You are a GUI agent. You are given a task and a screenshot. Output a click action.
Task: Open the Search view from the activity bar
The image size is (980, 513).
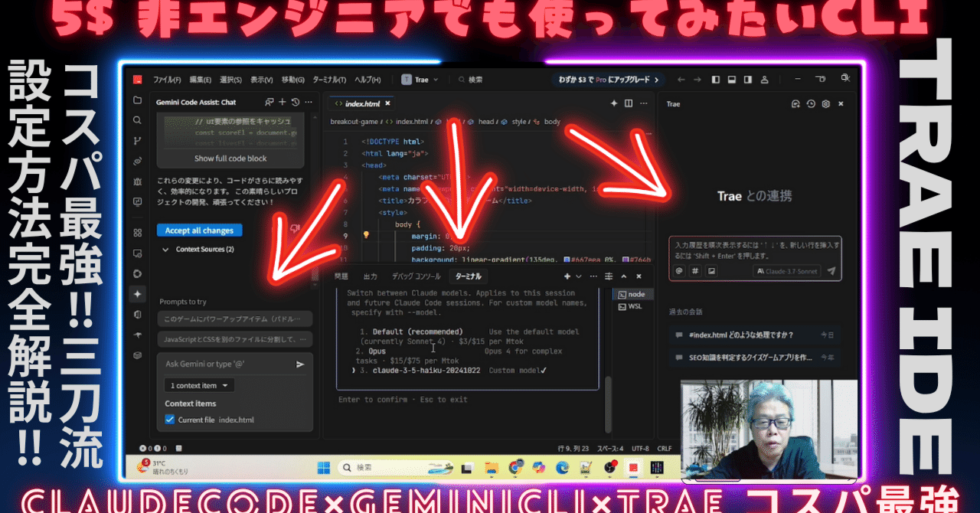pos(139,120)
